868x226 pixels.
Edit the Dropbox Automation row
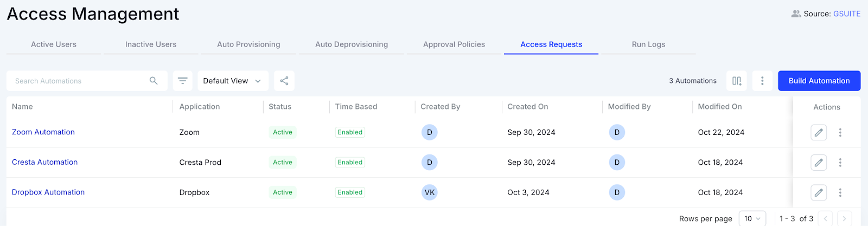[819, 192]
